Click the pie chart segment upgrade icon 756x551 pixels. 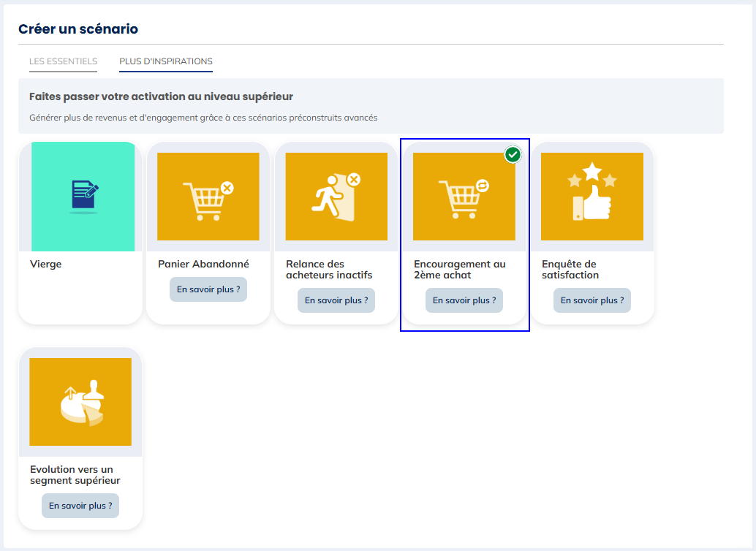[80, 402]
